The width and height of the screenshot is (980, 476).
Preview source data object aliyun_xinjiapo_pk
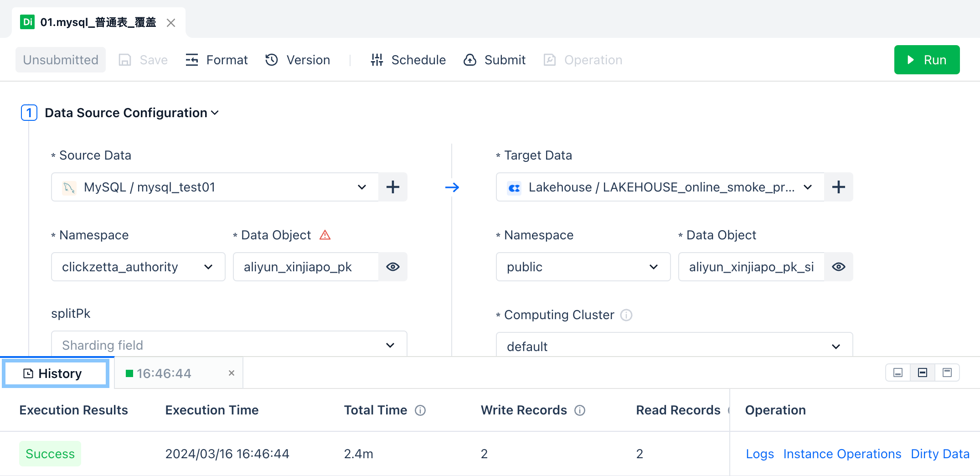pos(393,267)
